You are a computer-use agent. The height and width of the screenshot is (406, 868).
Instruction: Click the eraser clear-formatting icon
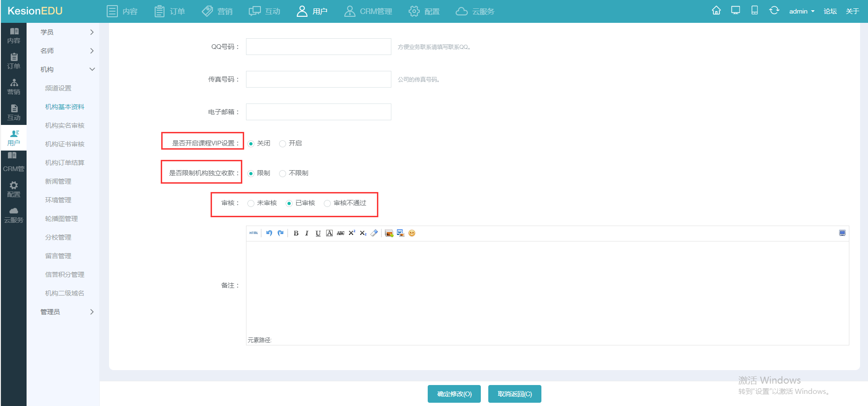tap(374, 233)
